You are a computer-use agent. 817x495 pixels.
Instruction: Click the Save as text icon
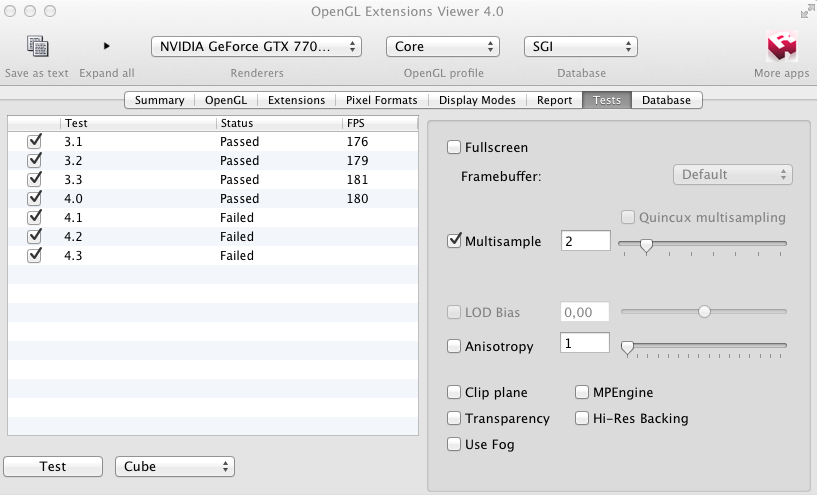[x=38, y=46]
